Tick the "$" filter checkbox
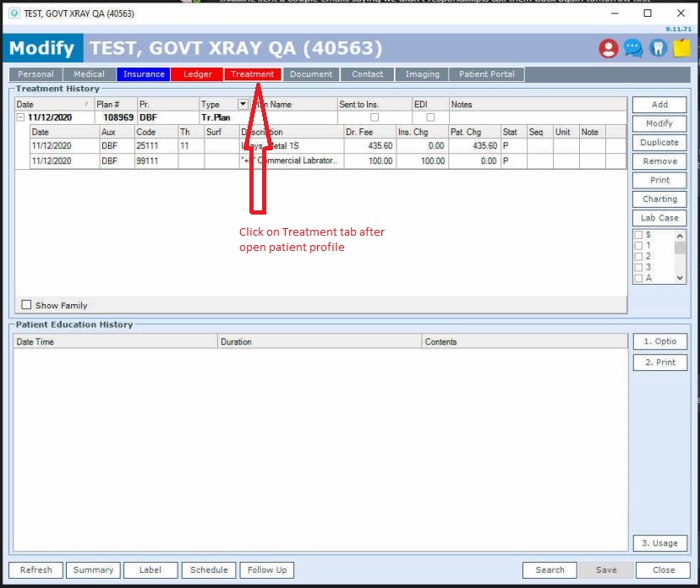Image resolution: width=700 pixels, height=588 pixels. 638,235
